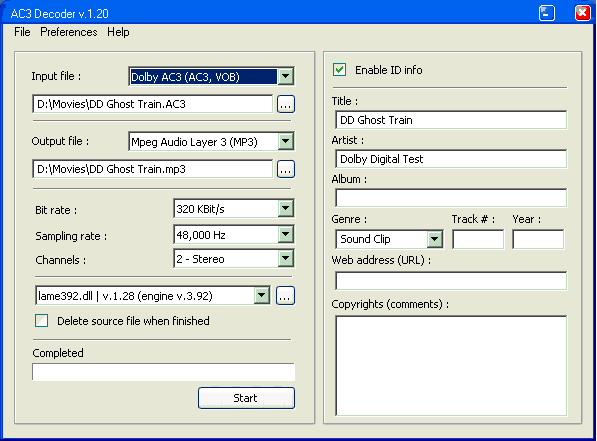The width and height of the screenshot is (597, 441).
Task: Check Delete source file when finished
Action: coord(42,321)
